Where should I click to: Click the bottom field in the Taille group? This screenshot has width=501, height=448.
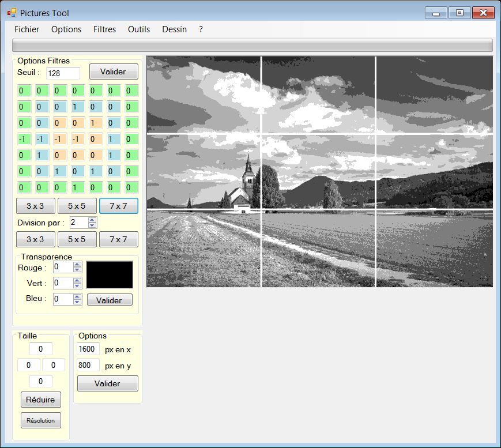click(x=40, y=381)
